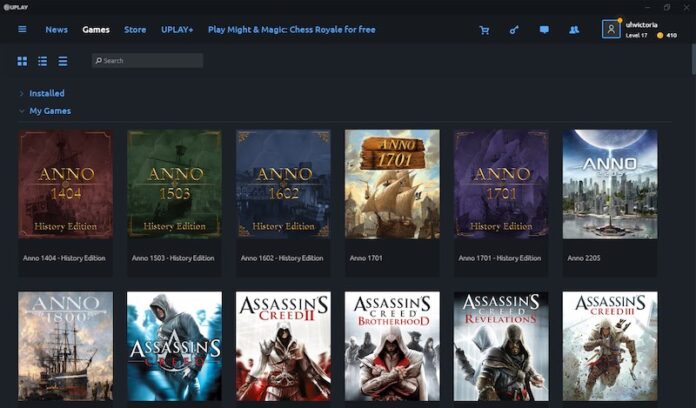Open the UPLAY+ tab
Screen dimensions: 696x408
pos(177,30)
